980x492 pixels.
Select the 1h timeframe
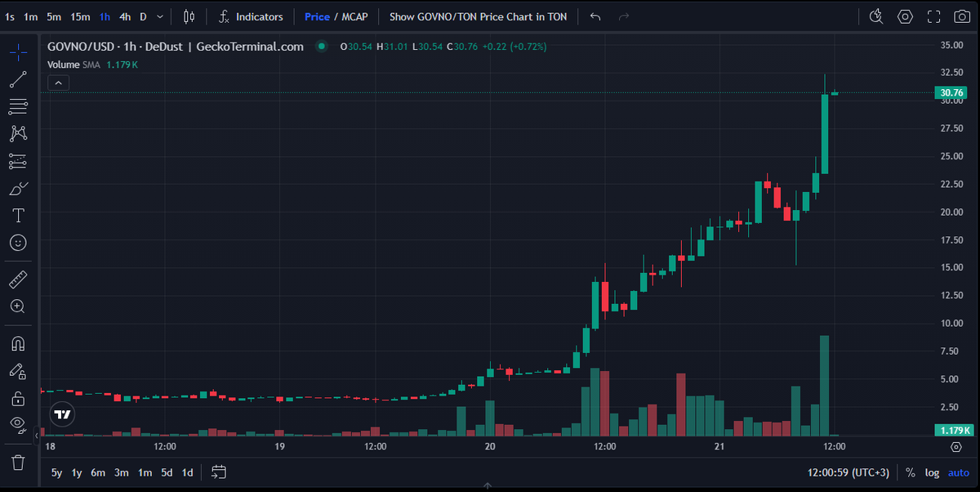click(x=105, y=16)
